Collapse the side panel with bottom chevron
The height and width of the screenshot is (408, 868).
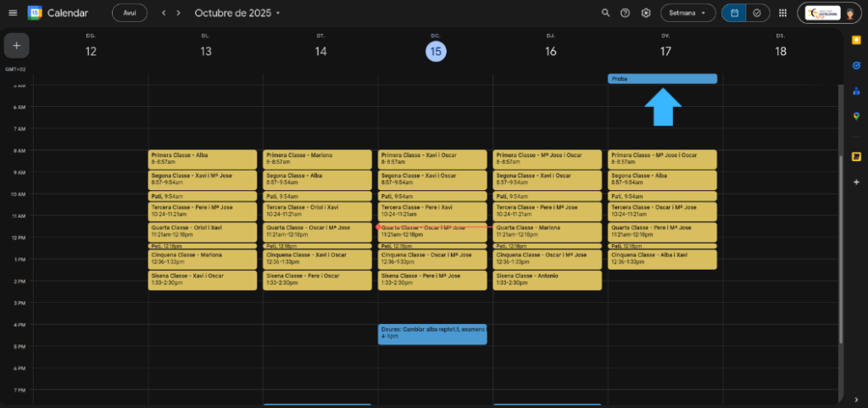856,397
